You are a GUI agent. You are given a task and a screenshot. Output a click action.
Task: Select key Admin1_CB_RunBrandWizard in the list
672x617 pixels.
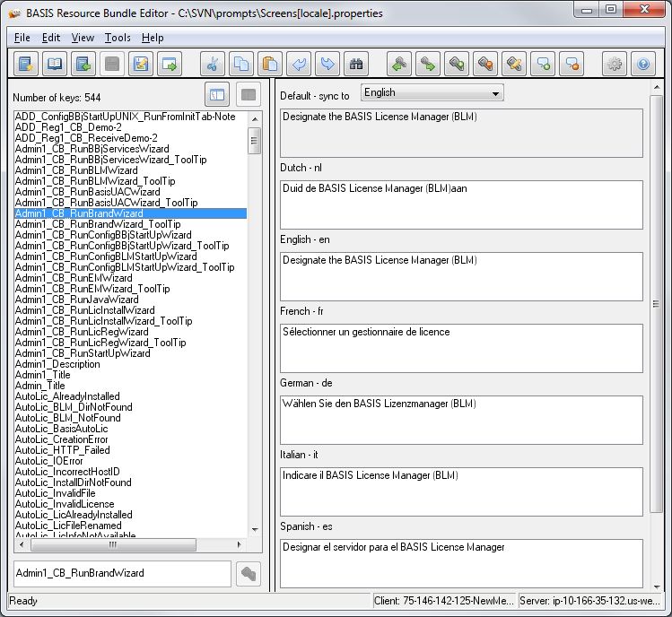[x=130, y=213]
